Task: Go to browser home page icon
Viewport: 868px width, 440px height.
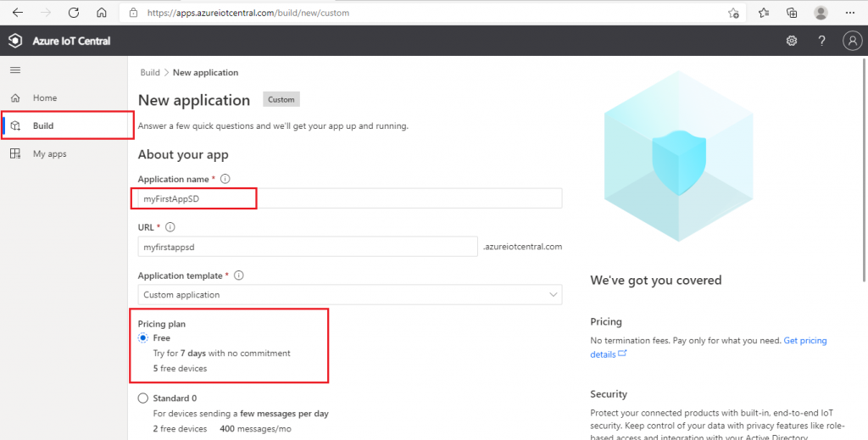Action: pos(102,13)
